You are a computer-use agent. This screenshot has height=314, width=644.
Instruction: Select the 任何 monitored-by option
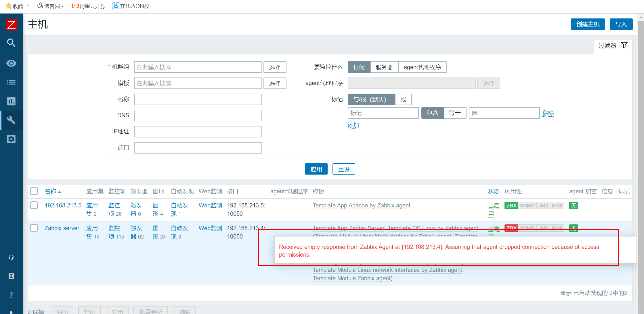point(359,67)
